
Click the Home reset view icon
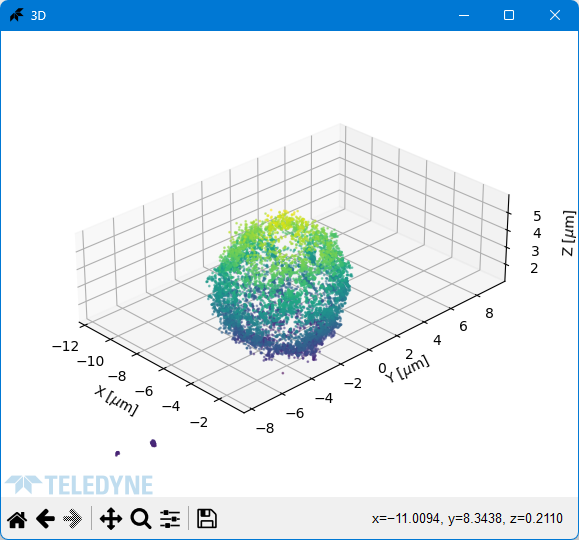[x=17, y=519]
